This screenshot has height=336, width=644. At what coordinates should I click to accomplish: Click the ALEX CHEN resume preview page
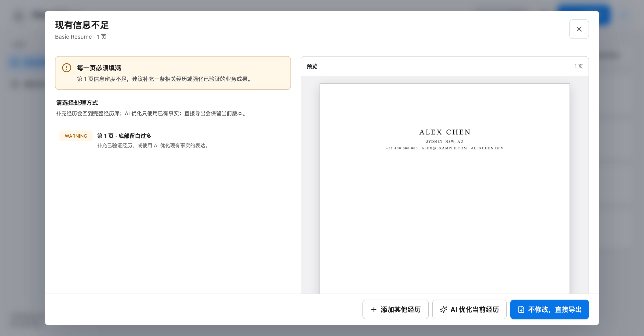click(445, 189)
